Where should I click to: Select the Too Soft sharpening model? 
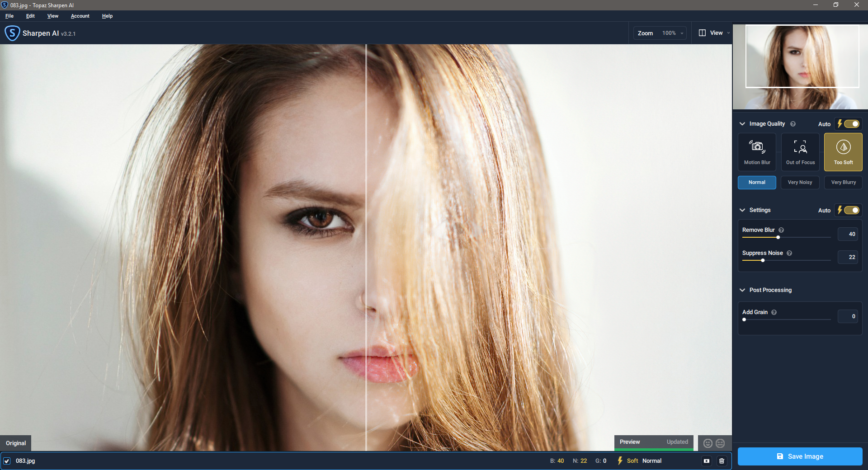[x=843, y=151]
